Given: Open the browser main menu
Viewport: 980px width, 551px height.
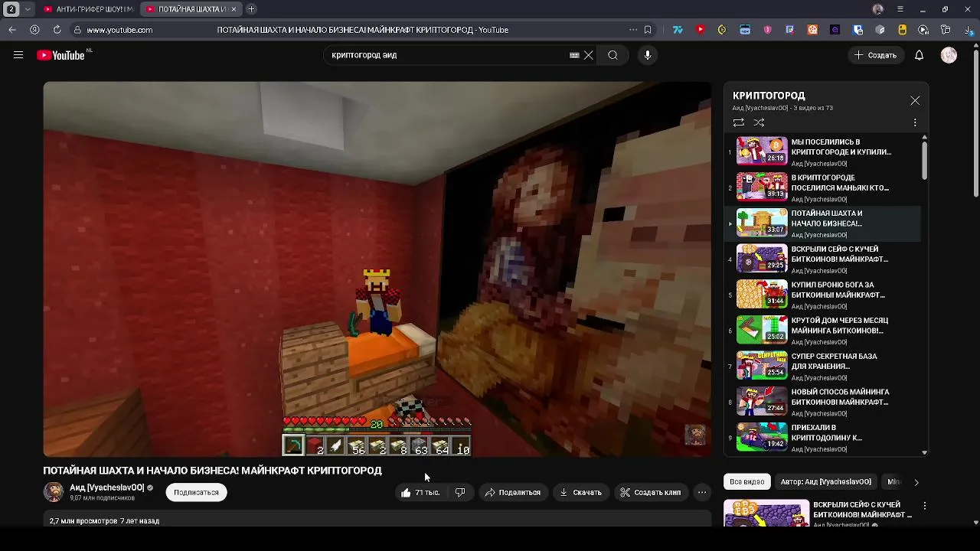Looking at the screenshot, I should tap(900, 9).
